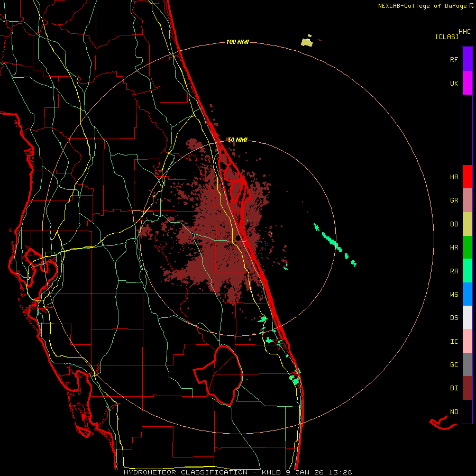Click the 100 NMI range ring label
Viewport: 476px width, 476px height.
(x=237, y=42)
